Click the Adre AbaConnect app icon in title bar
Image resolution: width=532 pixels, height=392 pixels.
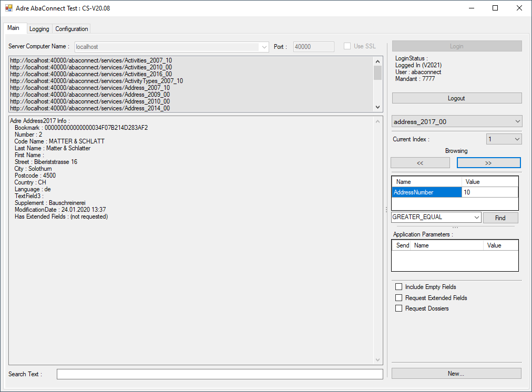[x=9, y=8]
